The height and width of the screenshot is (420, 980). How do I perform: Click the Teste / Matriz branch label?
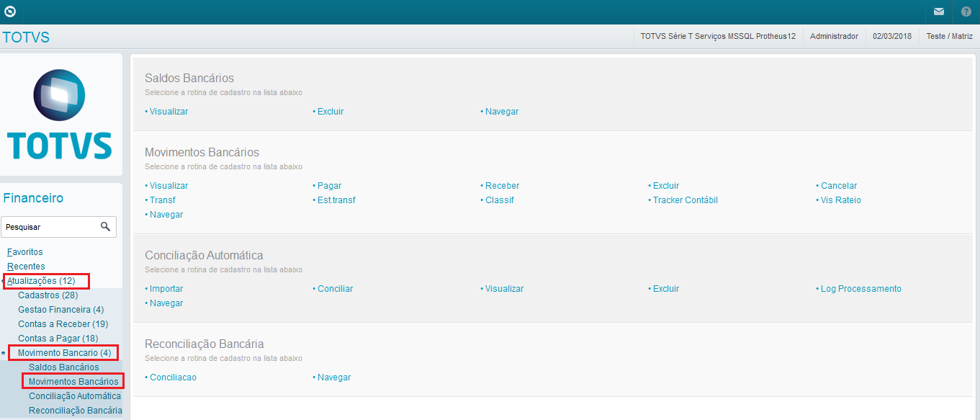coord(949,36)
